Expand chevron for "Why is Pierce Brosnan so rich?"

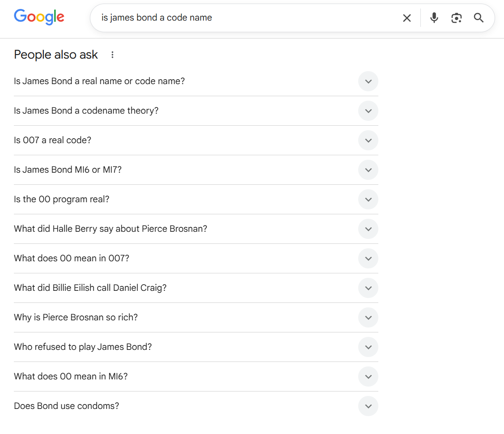[368, 318]
